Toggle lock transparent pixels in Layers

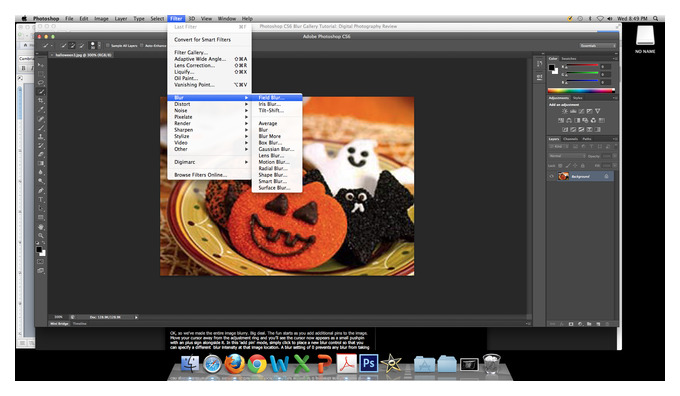[x=560, y=166]
